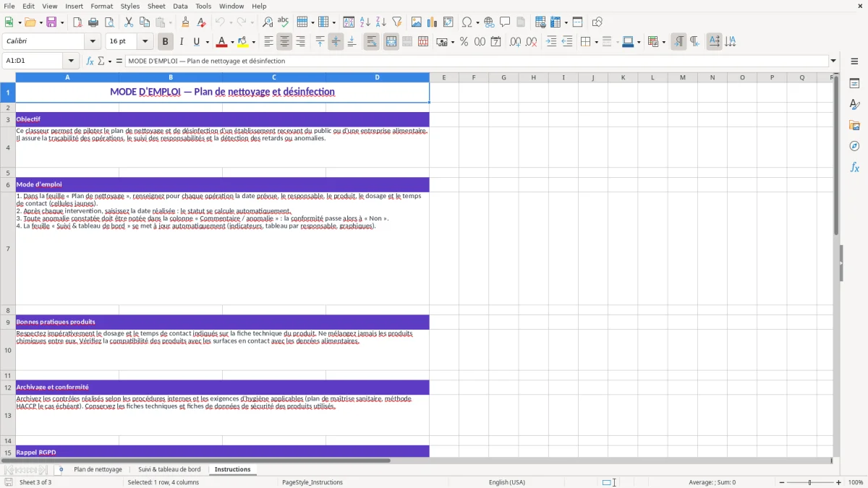Click the Define Print Area icon

[x=540, y=22]
